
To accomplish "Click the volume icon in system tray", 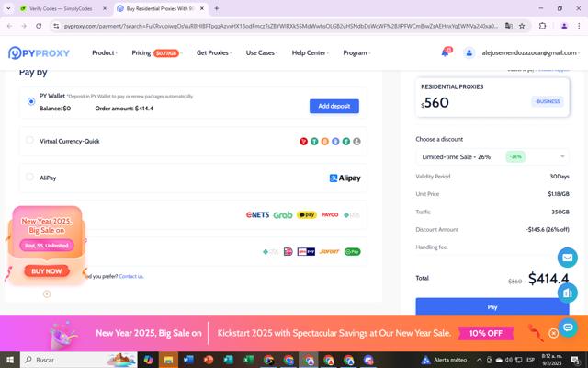I will (509, 360).
